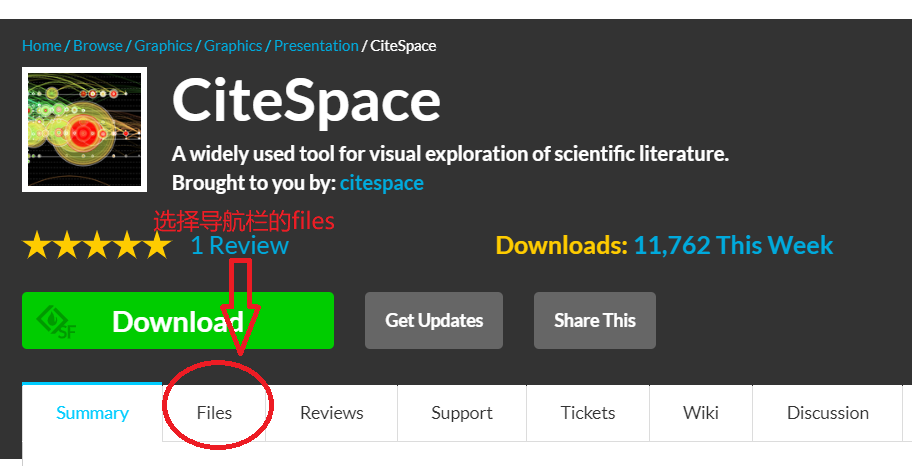Viewport: 912px width, 466px height.
Task: Switch to the Discussion tab
Action: [x=828, y=412]
